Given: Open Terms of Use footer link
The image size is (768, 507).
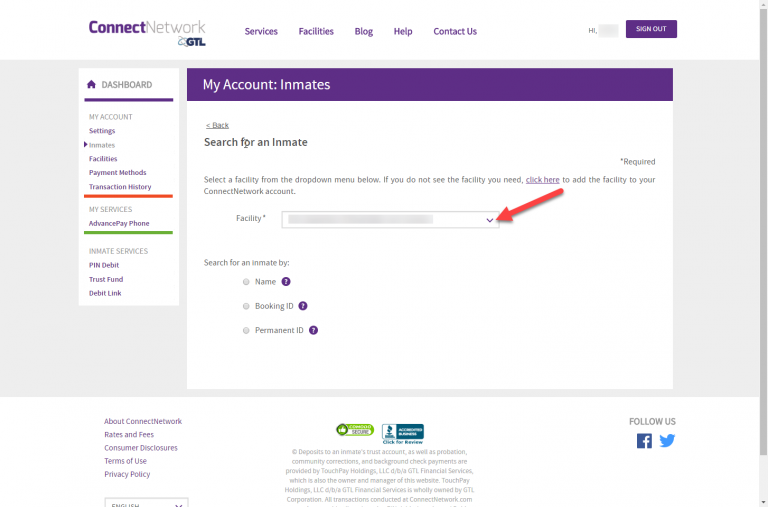Looking at the screenshot, I should 125,461.
